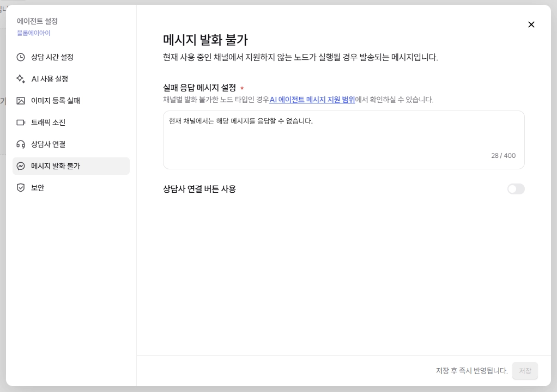Open the 상담 시간 설정 menu item

[x=71, y=57]
